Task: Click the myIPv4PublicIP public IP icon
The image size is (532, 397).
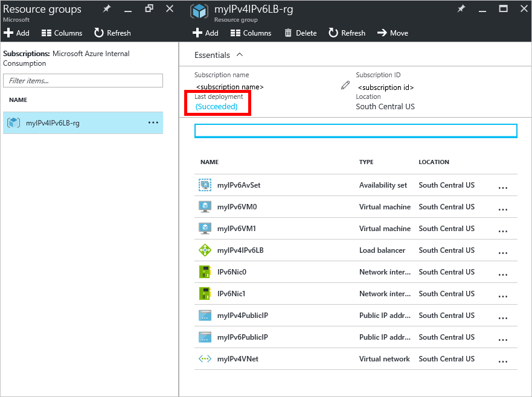Action: 205,316
